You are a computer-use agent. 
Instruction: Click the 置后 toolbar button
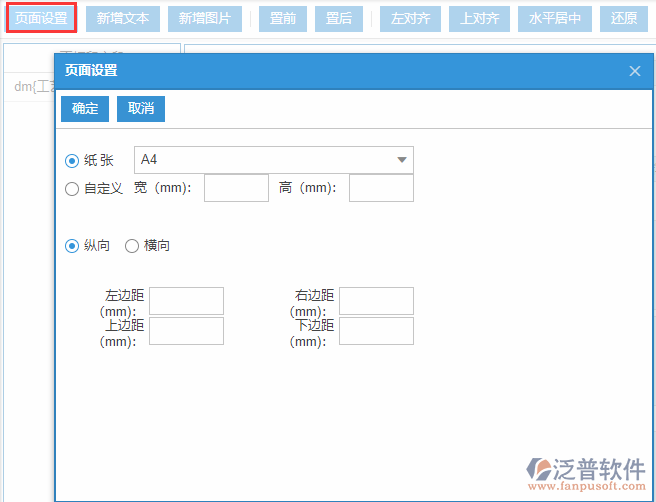(339, 19)
